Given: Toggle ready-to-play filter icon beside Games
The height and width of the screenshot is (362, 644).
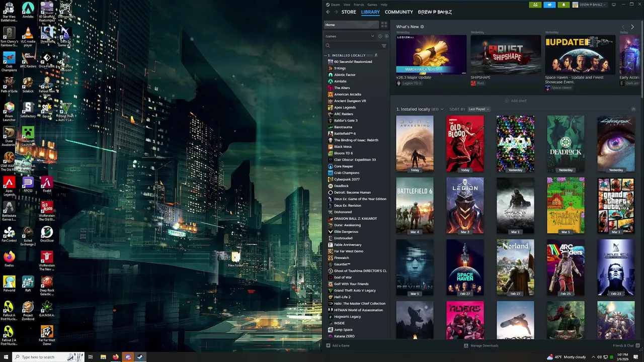Looking at the screenshot, I should pos(386,36).
